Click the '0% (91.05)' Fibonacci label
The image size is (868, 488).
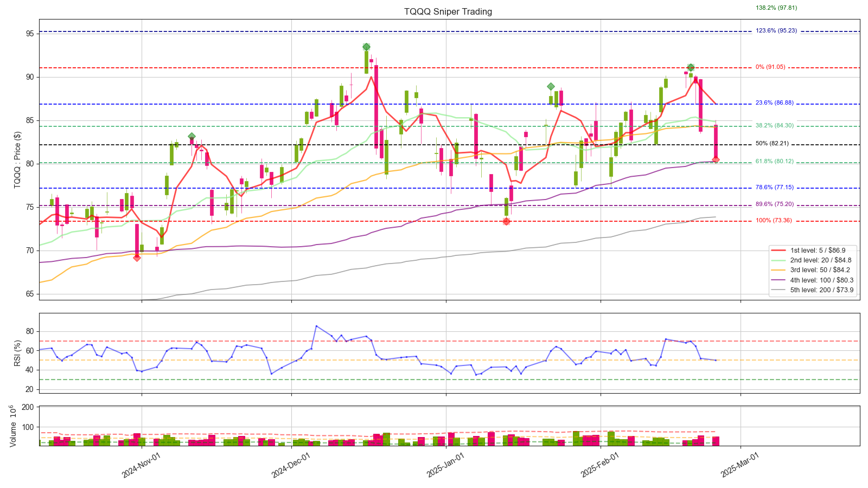pos(770,67)
